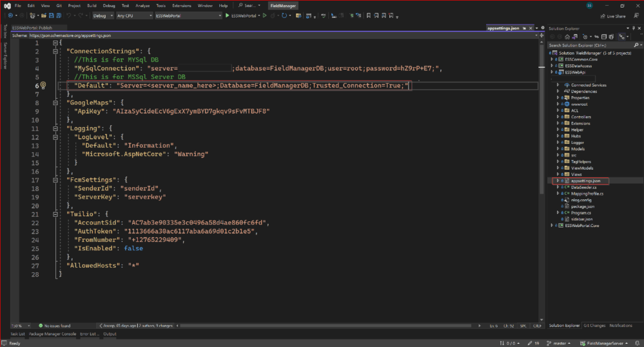The width and height of the screenshot is (644, 347).
Task: Open the Extensions menu
Action: 182,6
